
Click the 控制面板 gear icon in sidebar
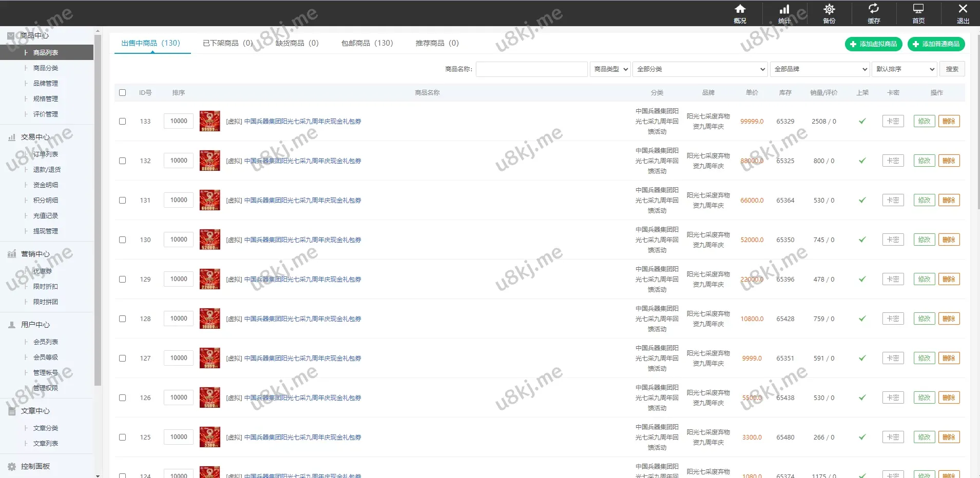coord(12,467)
